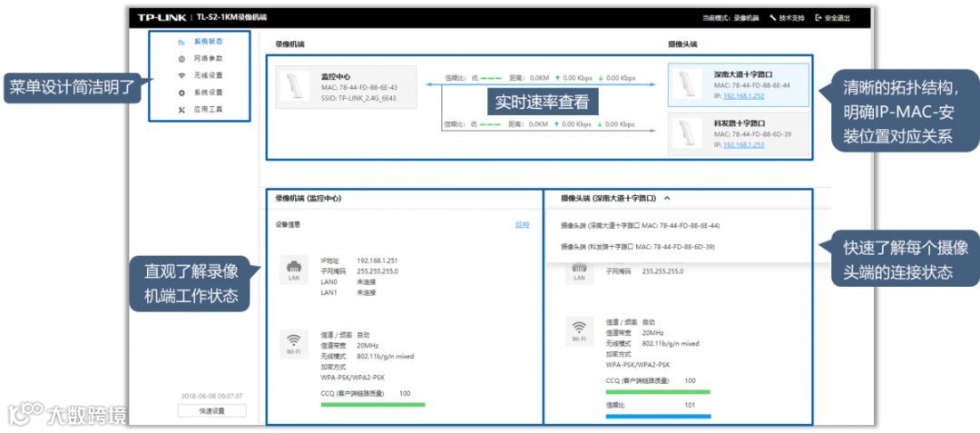Click the 深南大道十字路口 device thumbnail

(x=687, y=84)
